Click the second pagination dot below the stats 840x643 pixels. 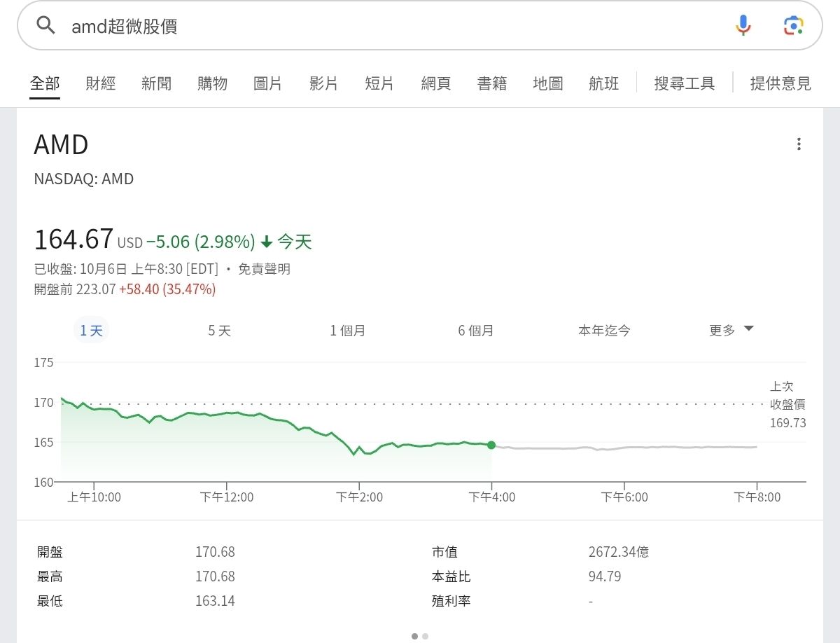click(425, 637)
